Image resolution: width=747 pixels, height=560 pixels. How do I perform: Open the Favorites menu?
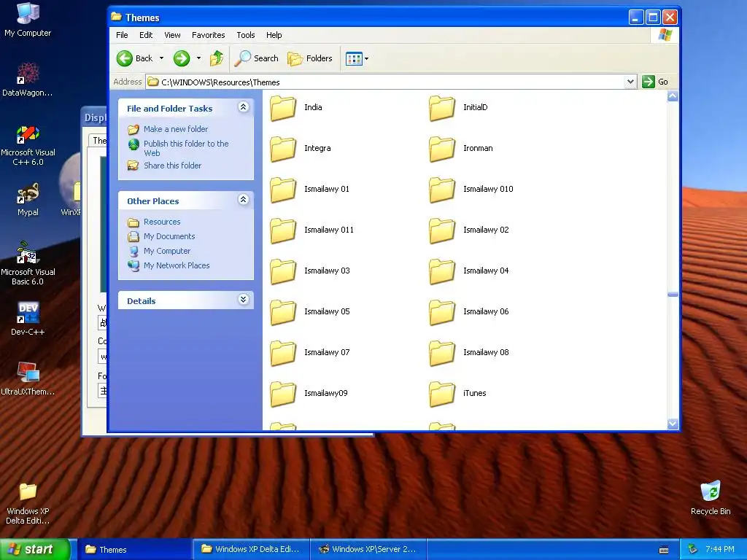point(208,35)
